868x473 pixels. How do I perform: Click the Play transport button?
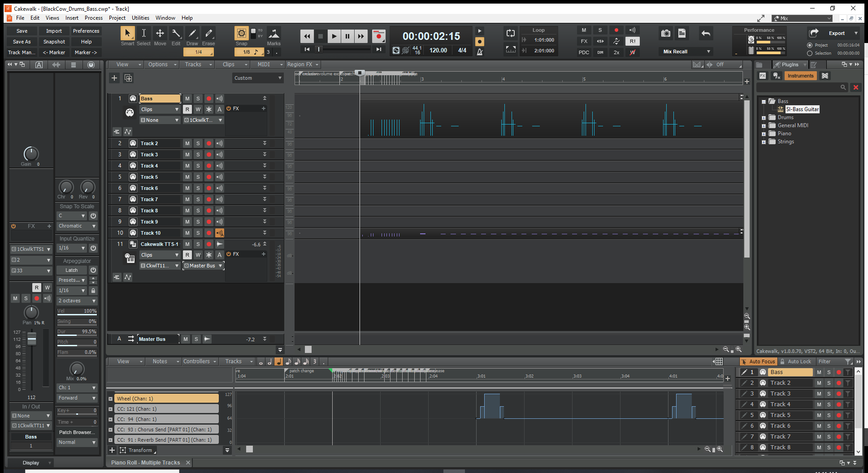click(334, 36)
